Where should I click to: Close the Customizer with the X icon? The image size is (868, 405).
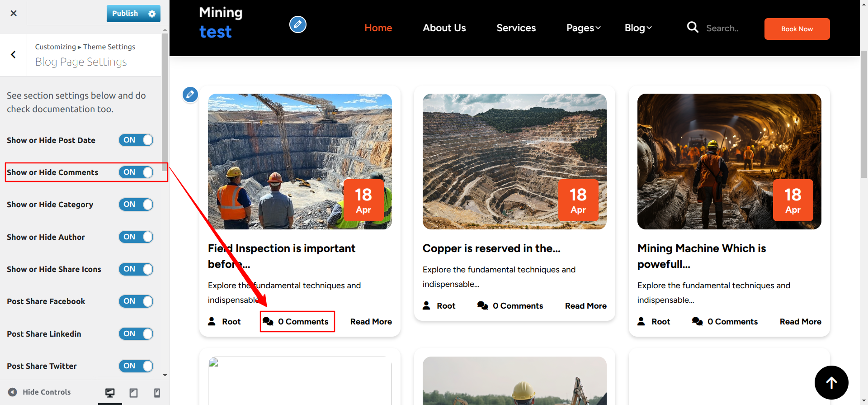14,13
